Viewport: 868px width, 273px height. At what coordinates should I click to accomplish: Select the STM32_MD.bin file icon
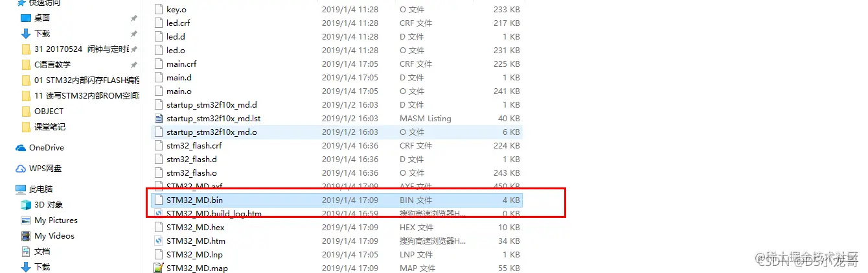coord(158,200)
